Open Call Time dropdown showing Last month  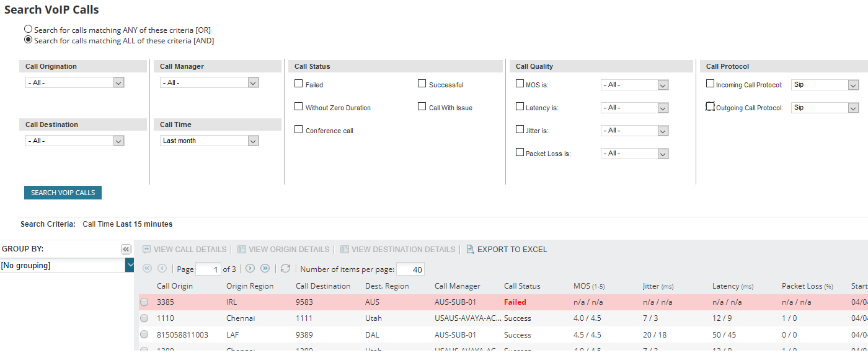pyautogui.click(x=210, y=141)
